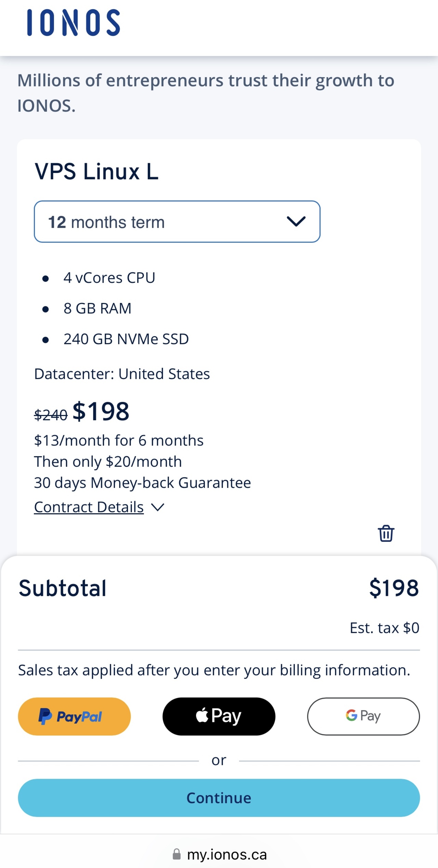Expand the chevron next to Contract Details
The height and width of the screenshot is (868, 438).
point(158,507)
